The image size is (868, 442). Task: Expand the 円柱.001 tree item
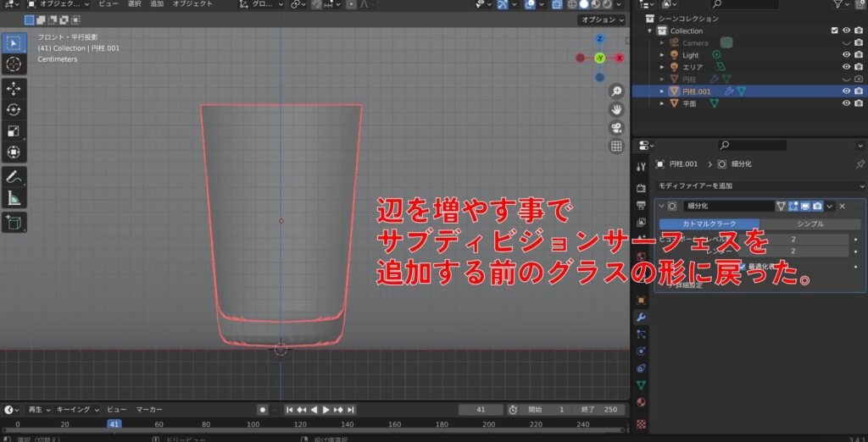click(x=663, y=91)
